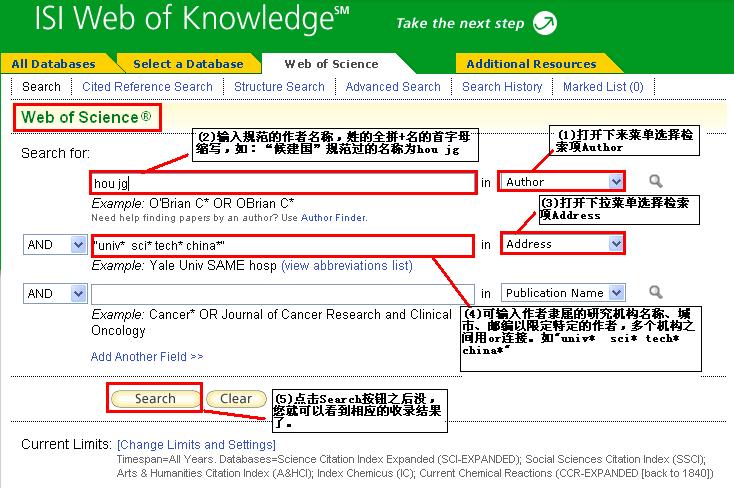Go to Structure Search
This screenshot has width=734, height=488.
(279, 87)
